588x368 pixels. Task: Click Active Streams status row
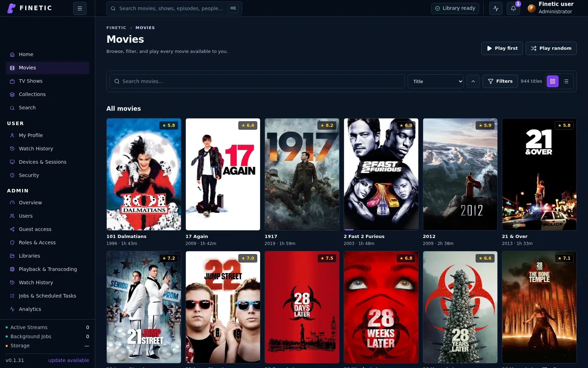click(x=47, y=327)
